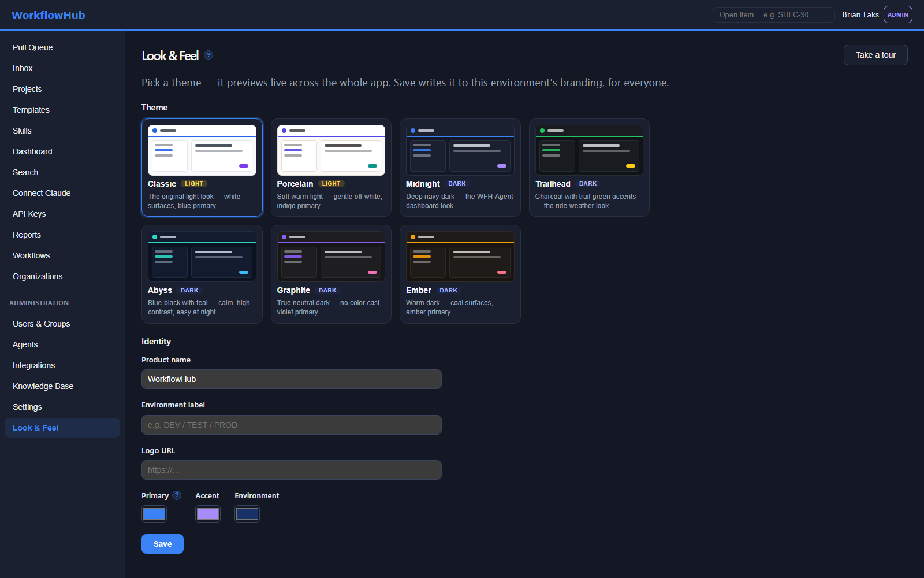Screen dimensions: 924x578
Task: Start the Take a tour walkthrough
Action: click(875, 55)
